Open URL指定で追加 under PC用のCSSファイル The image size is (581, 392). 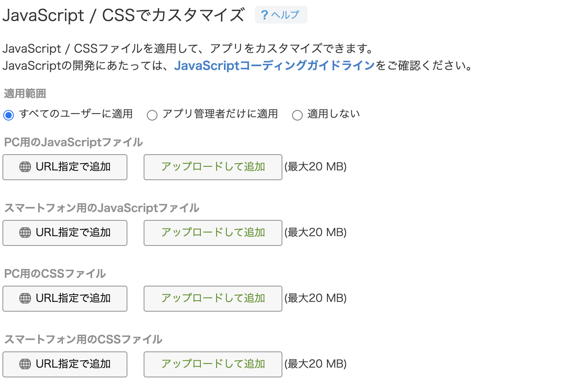(x=65, y=298)
